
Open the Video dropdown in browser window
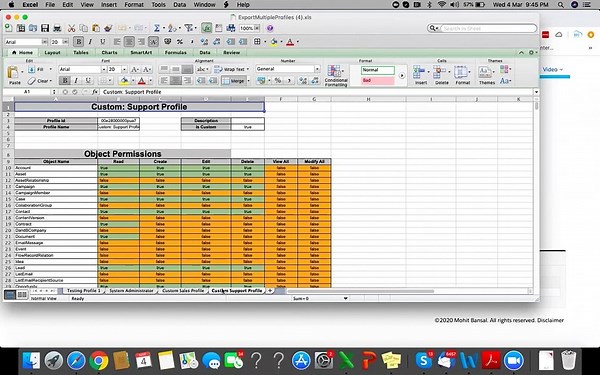[553, 69]
